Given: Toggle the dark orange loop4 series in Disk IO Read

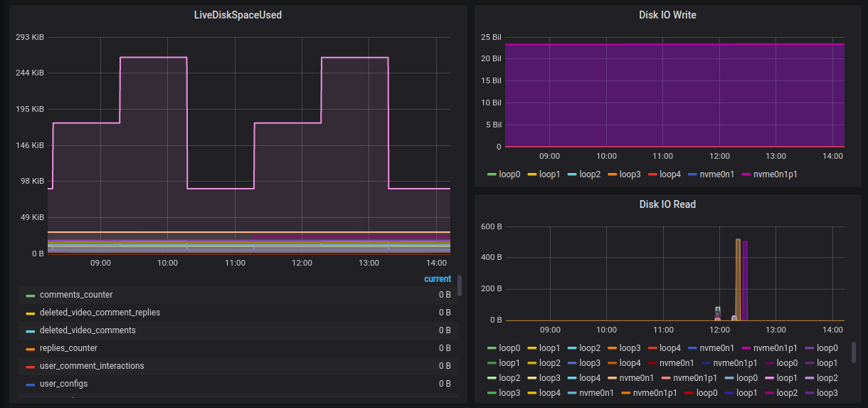Looking at the screenshot, I should point(630,363).
